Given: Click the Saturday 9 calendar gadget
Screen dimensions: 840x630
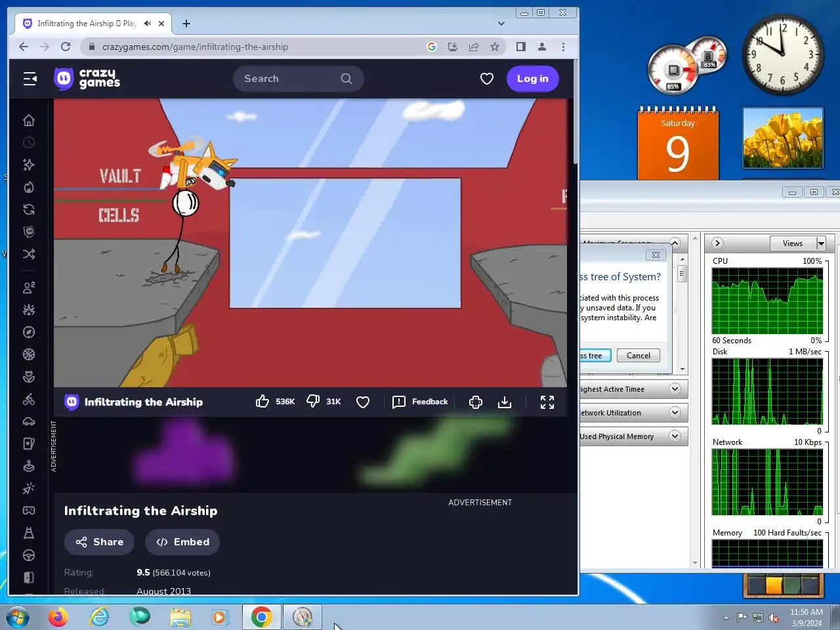Looking at the screenshot, I should (678, 143).
